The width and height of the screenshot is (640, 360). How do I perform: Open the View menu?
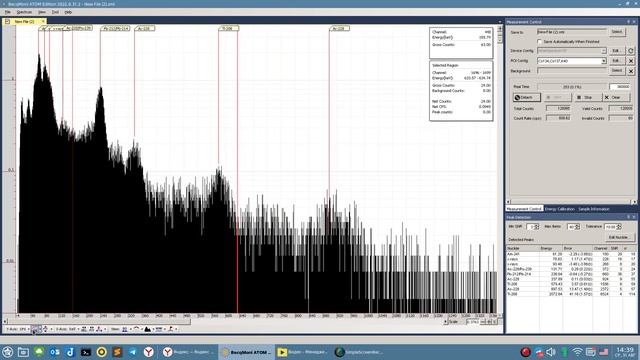click(42, 12)
